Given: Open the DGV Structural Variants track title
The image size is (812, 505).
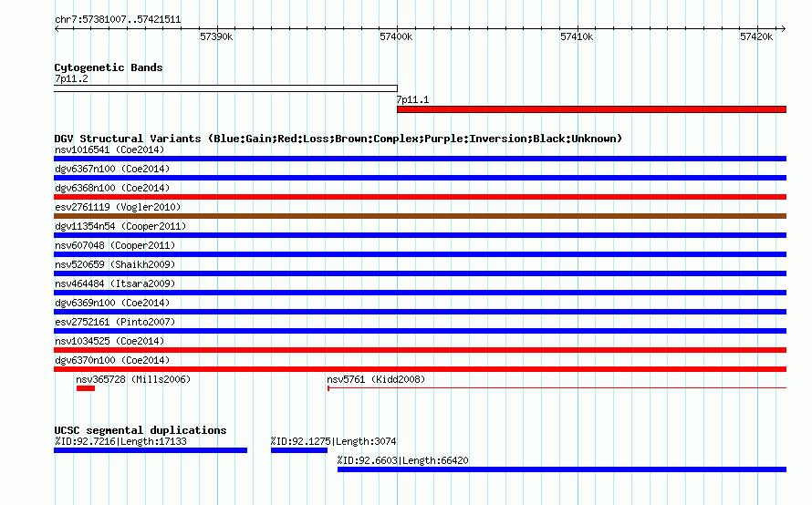Looking at the screenshot, I should point(338,139).
